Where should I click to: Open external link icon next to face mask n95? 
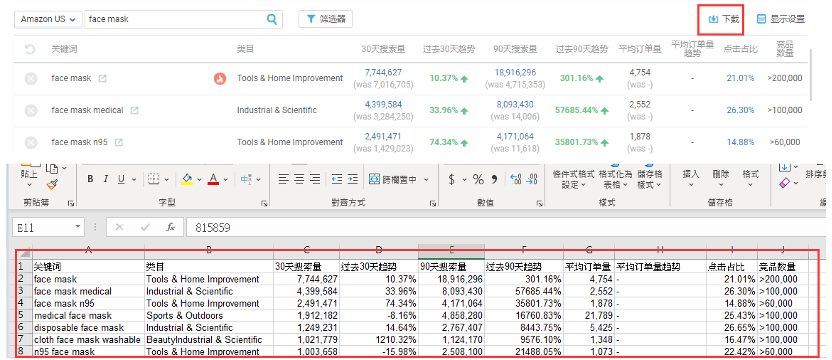tap(119, 142)
